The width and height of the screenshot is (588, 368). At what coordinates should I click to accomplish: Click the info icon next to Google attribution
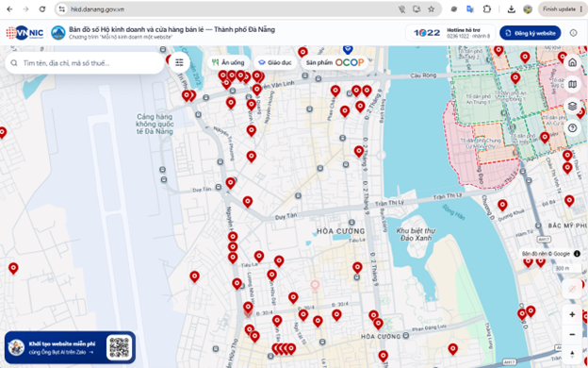[x=577, y=254]
